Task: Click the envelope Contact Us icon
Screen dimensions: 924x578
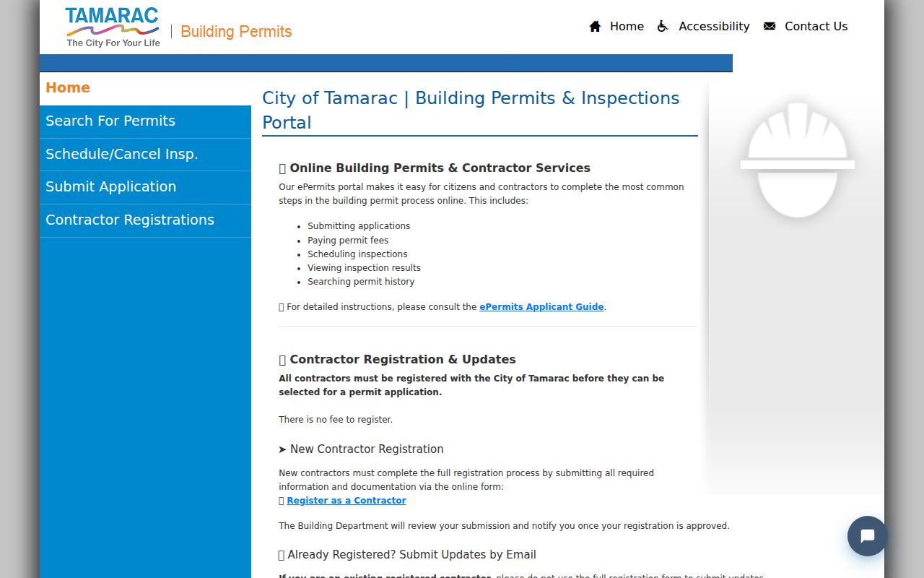Action: click(770, 27)
